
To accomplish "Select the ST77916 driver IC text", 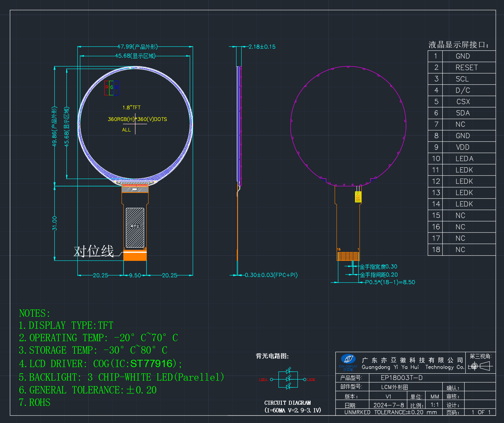I will coord(151,364).
